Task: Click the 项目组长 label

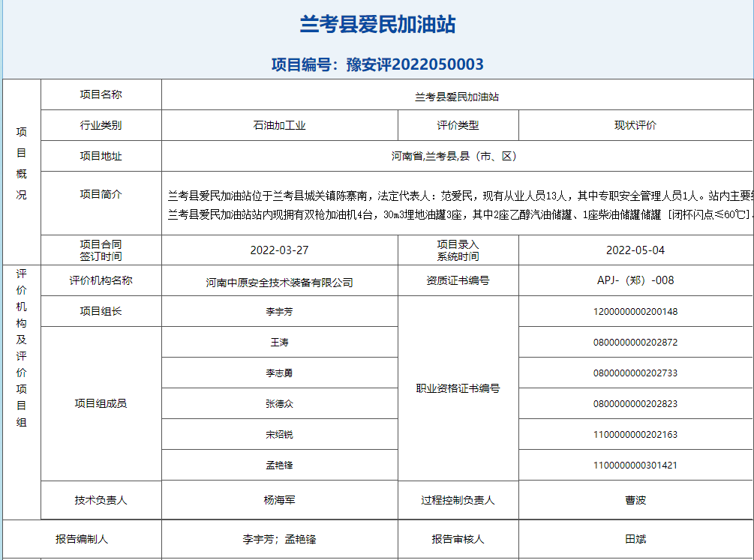Action: [101, 311]
